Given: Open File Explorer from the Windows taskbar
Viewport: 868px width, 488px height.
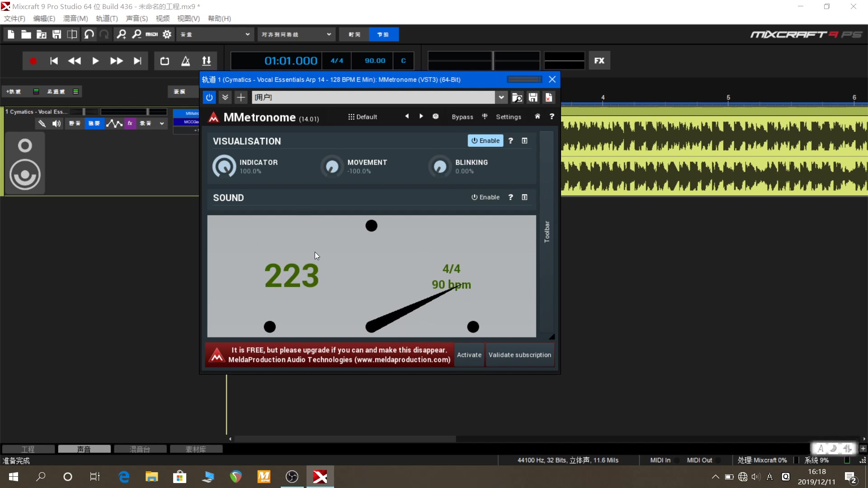Looking at the screenshot, I should (151, 477).
